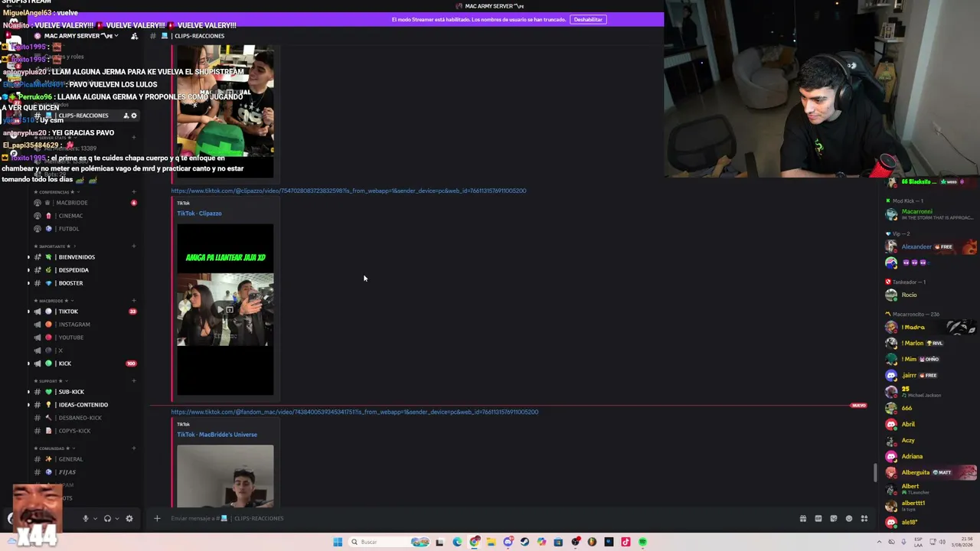Open member Macarronni's profile in member list

coord(929,214)
